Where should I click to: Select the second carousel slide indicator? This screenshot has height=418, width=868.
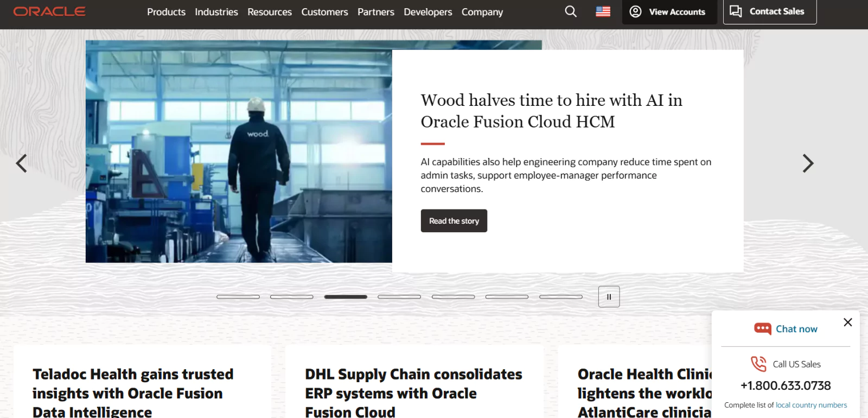(292, 297)
